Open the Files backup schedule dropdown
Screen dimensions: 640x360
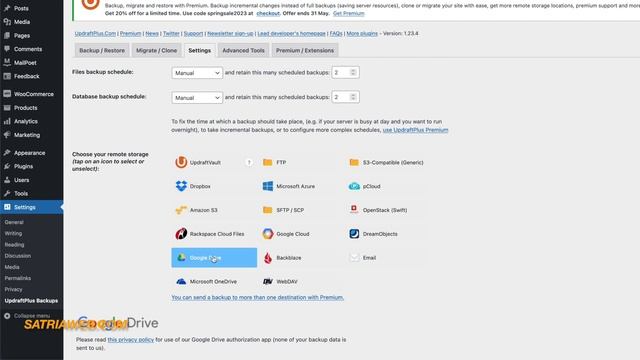coord(197,73)
